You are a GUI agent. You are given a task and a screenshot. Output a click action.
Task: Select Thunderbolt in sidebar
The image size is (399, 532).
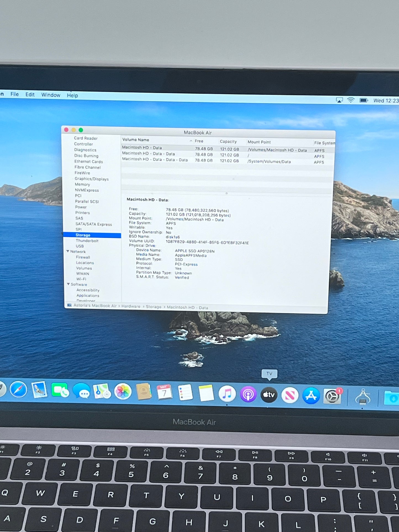[x=87, y=240]
